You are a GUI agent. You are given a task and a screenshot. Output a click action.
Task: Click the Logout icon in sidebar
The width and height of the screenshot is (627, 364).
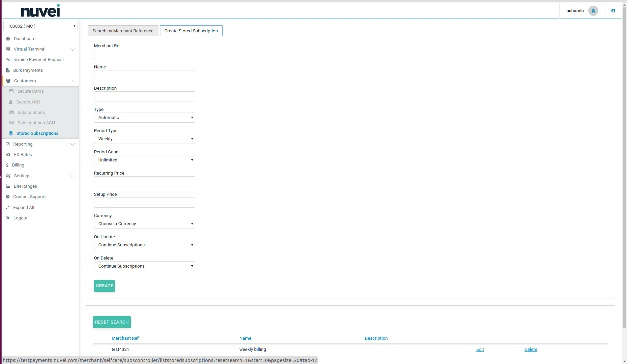click(8, 218)
